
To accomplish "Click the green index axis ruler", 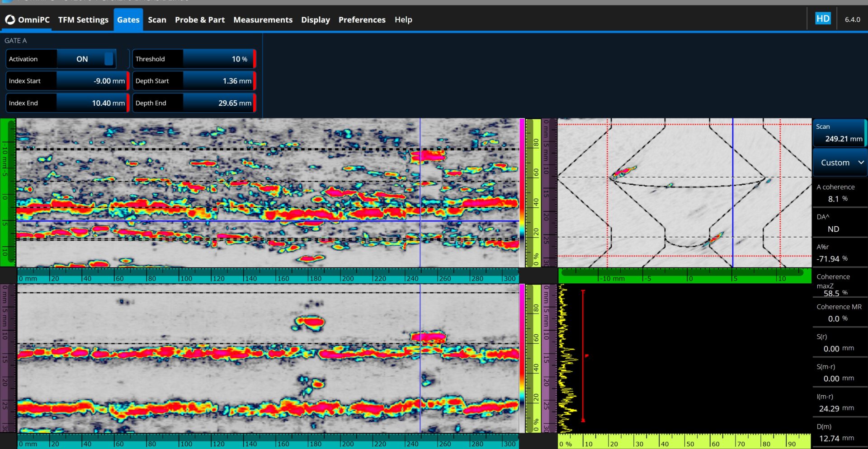I will (x=684, y=276).
